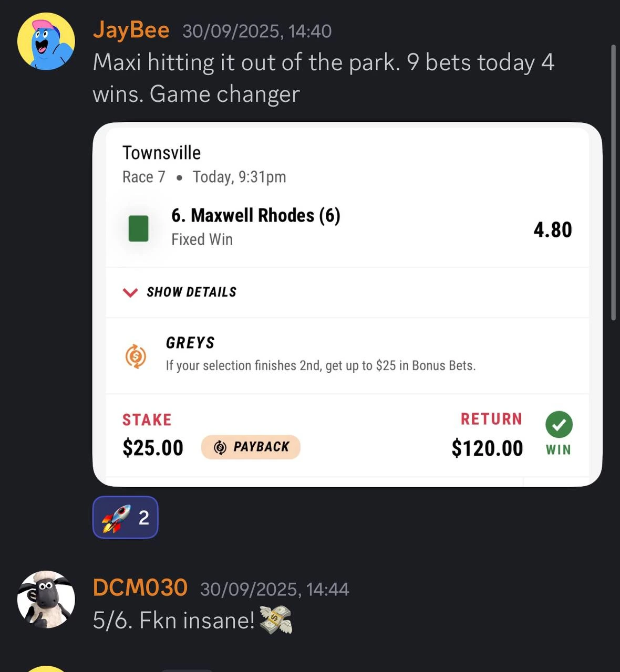
Task: Click the green win checkmark icon
Action: (x=559, y=424)
